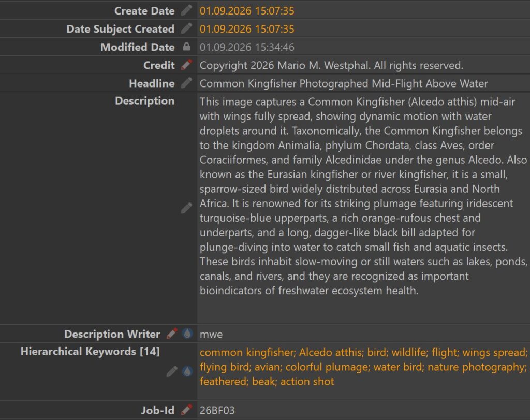The height and width of the screenshot is (420, 530).
Task: Select the Date Subject Created value field
Action: pos(363,29)
